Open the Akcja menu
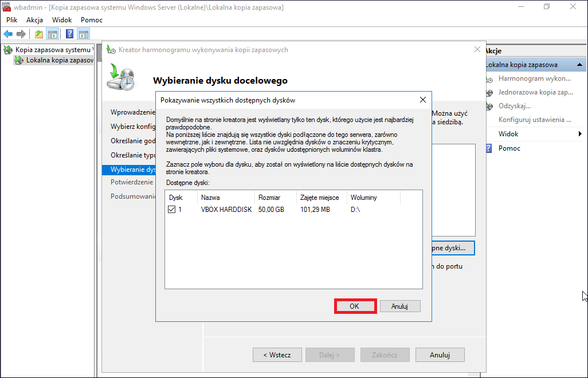This screenshot has height=378, width=588. (34, 20)
